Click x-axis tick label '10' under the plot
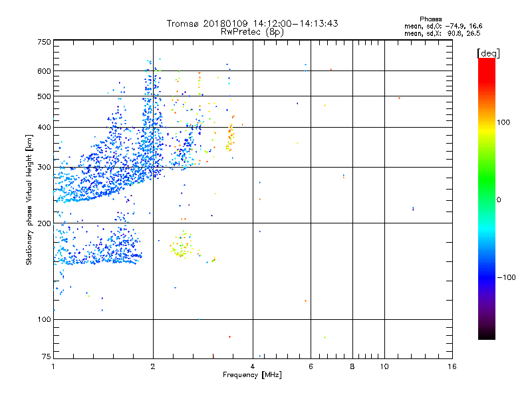 [x=384, y=366]
